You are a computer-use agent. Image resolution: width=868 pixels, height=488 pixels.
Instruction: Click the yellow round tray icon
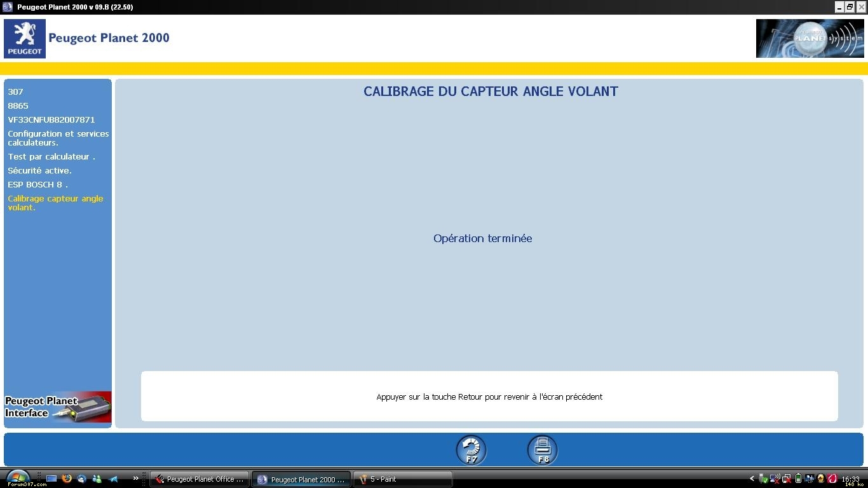820,478
